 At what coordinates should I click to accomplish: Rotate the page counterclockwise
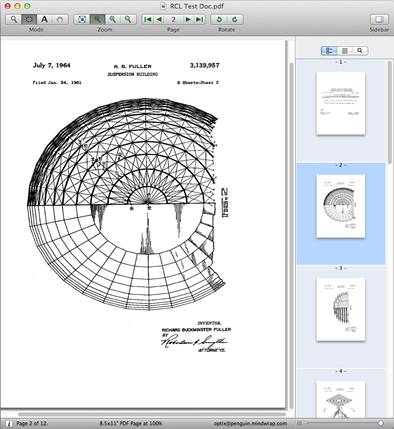pos(219,19)
